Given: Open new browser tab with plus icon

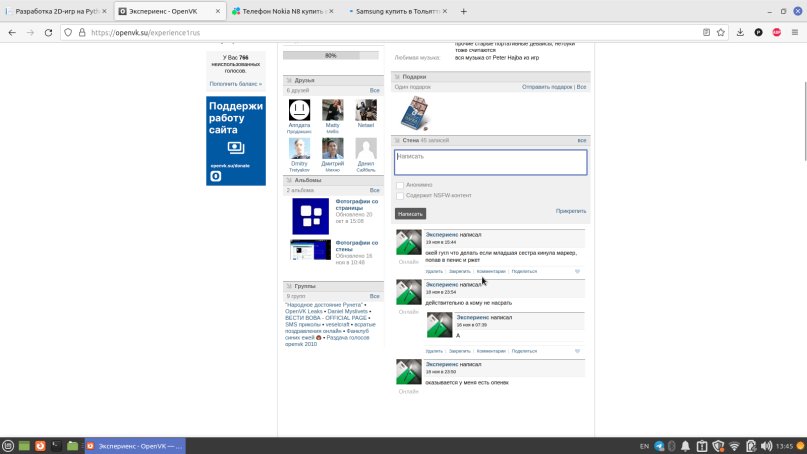Looking at the screenshot, I should (463, 11).
